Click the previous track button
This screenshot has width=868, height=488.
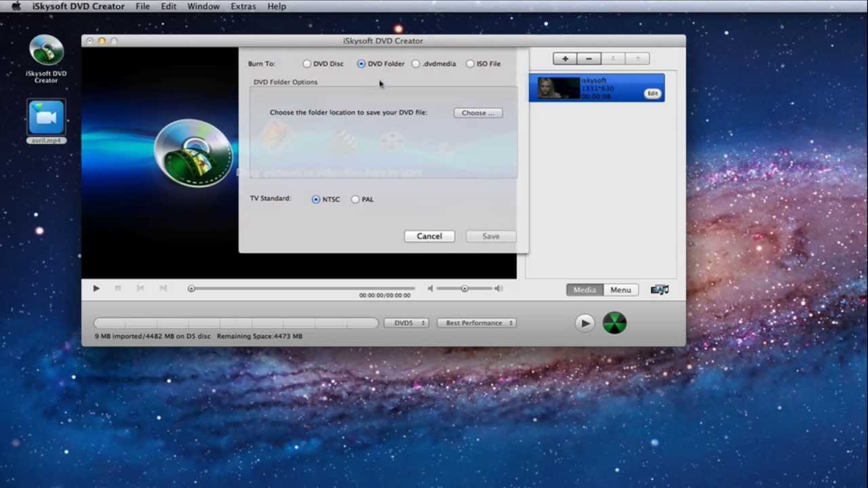click(140, 288)
